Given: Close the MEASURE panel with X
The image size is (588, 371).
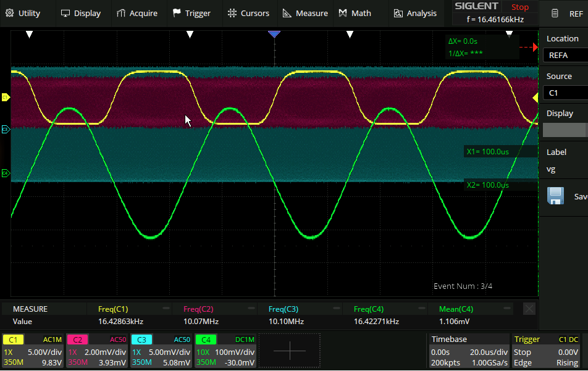Looking at the screenshot, I should tap(529, 309).
